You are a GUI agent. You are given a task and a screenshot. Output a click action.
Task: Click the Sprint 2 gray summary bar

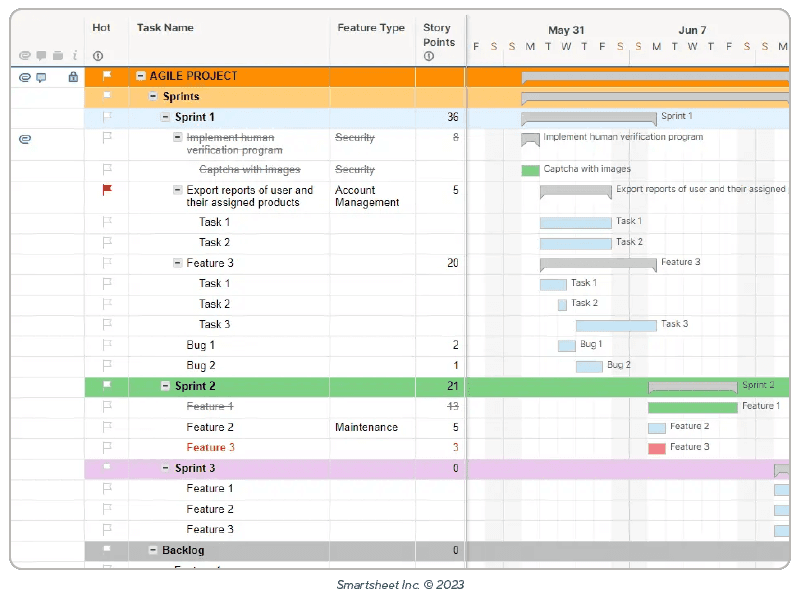(x=692, y=387)
